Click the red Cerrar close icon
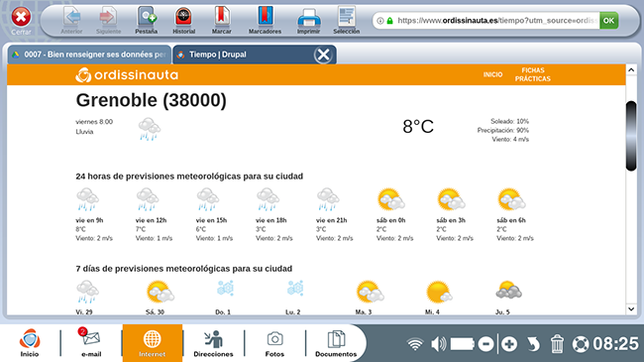 tap(21, 18)
